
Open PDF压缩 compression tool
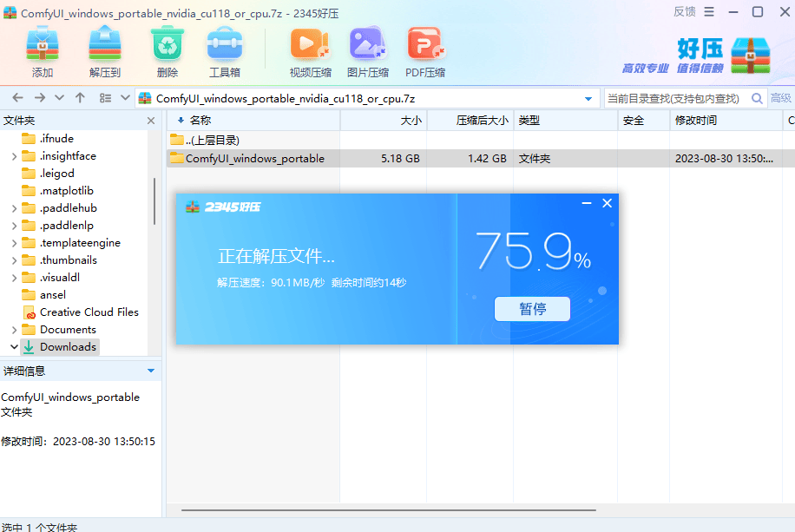(x=425, y=52)
